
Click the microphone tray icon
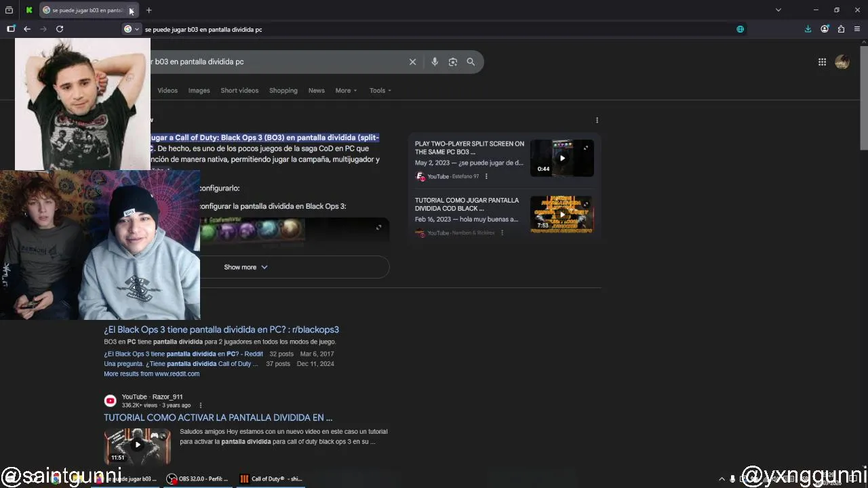pos(732,479)
